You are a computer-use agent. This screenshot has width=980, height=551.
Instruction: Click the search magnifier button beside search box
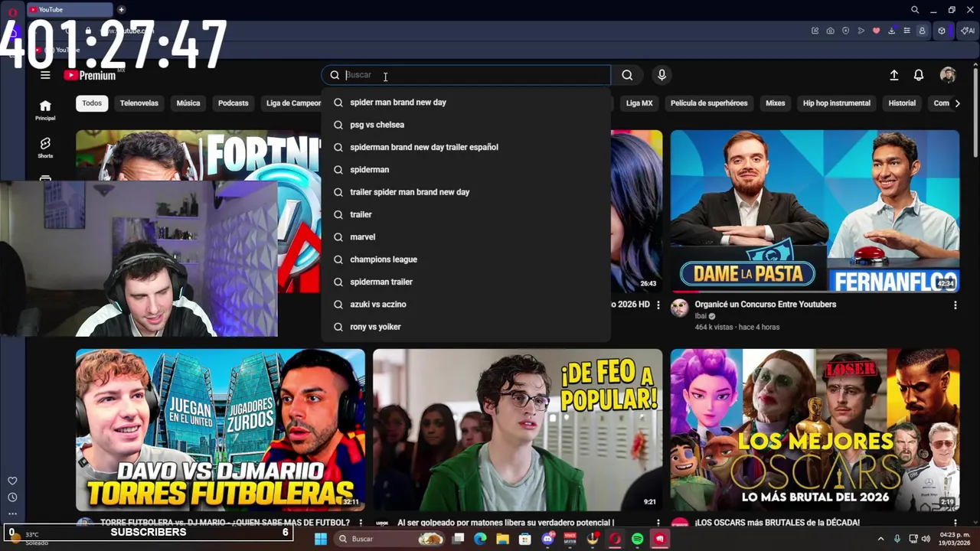pos(627,75)
